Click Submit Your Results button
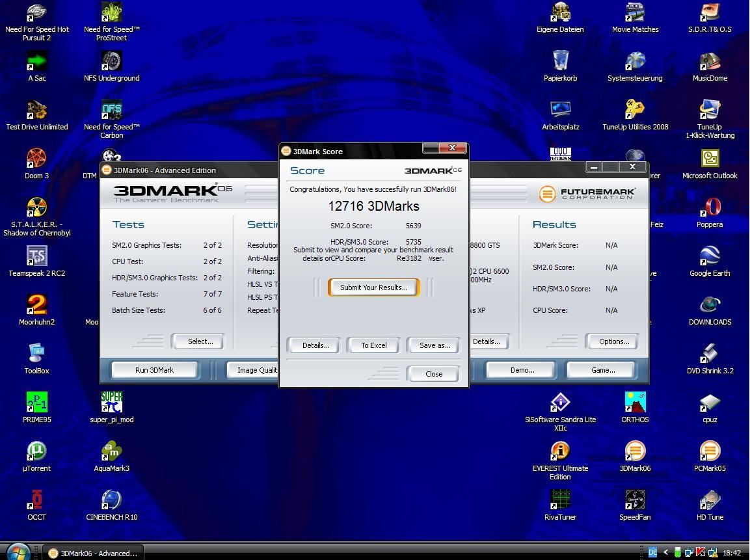Image resolution: width=750 pixels, height=560 pixels. pos(373,287)
